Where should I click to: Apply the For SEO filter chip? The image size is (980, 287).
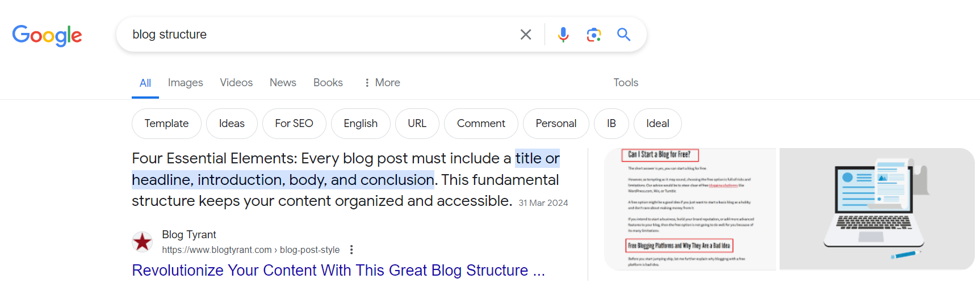[294, 124]
